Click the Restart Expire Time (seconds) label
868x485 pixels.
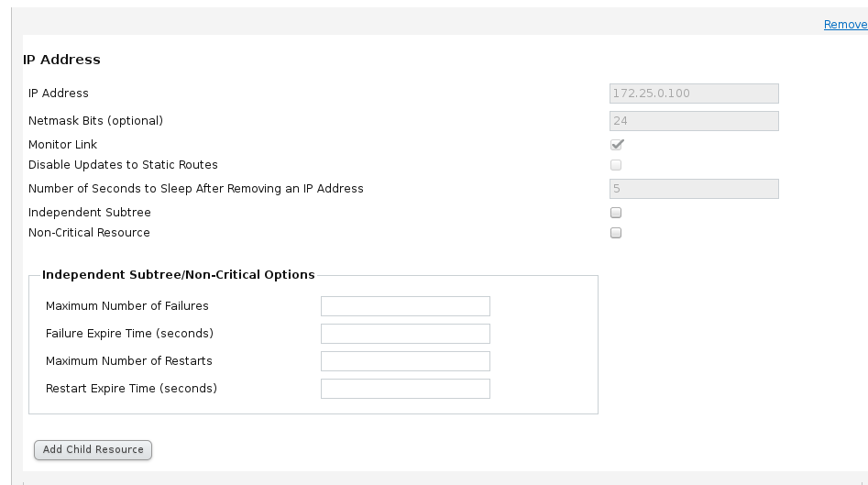(x=131, y=388)
